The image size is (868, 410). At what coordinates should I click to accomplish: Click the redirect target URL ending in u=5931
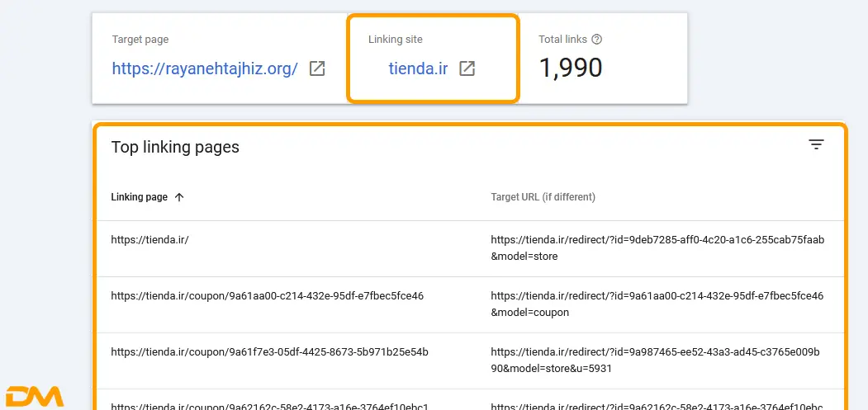[x=657, y=360]
